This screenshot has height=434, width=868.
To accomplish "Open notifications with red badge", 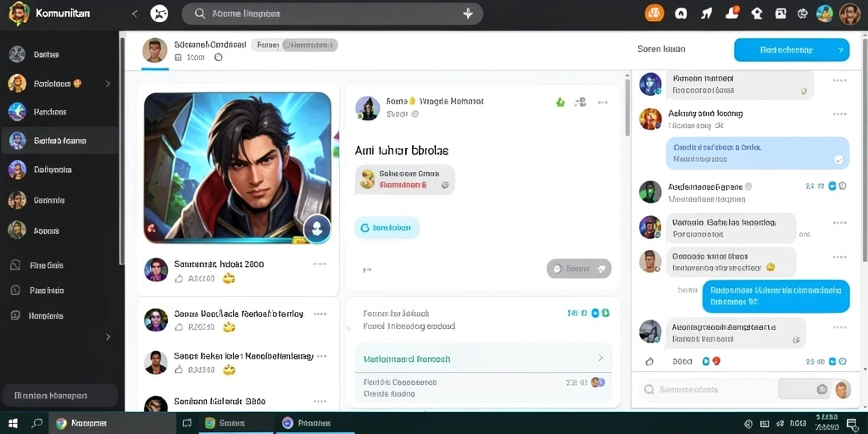I will click(733, 13).
